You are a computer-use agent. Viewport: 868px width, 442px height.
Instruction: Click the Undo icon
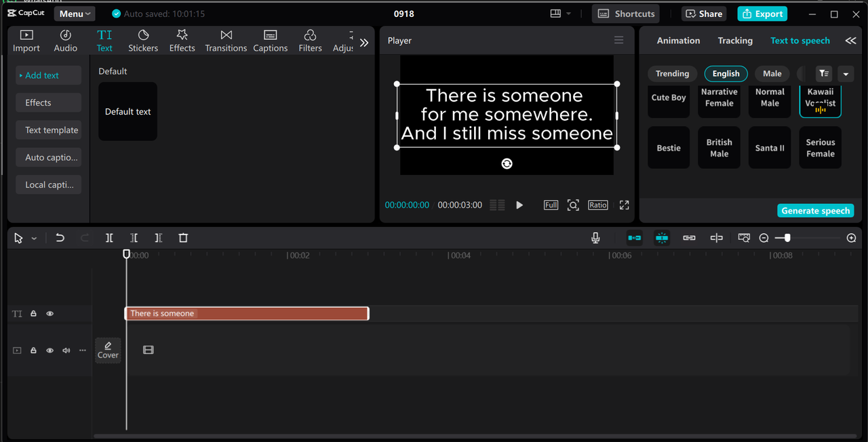pos(60,238)
